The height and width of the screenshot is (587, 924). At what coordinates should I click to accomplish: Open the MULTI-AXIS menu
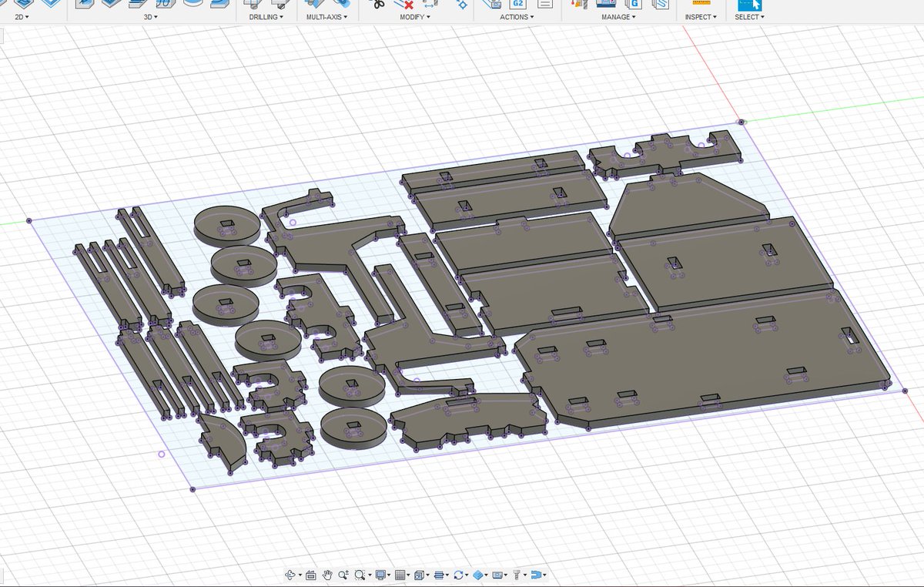(326, 17)
